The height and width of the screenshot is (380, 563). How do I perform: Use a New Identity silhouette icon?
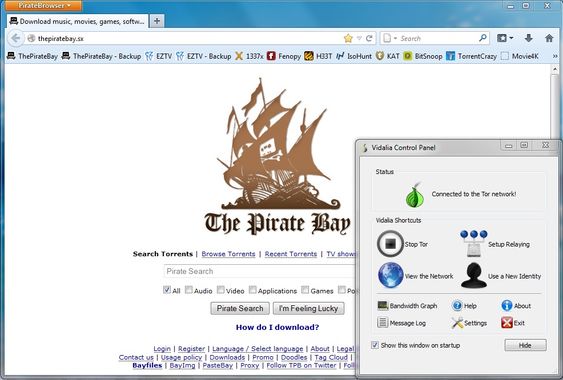point(474,275)
